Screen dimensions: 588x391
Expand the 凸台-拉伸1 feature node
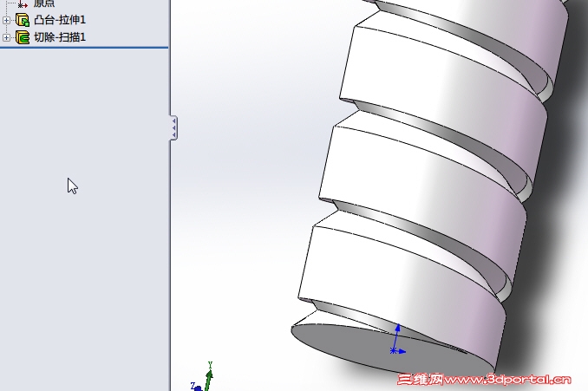click(6, 20)
